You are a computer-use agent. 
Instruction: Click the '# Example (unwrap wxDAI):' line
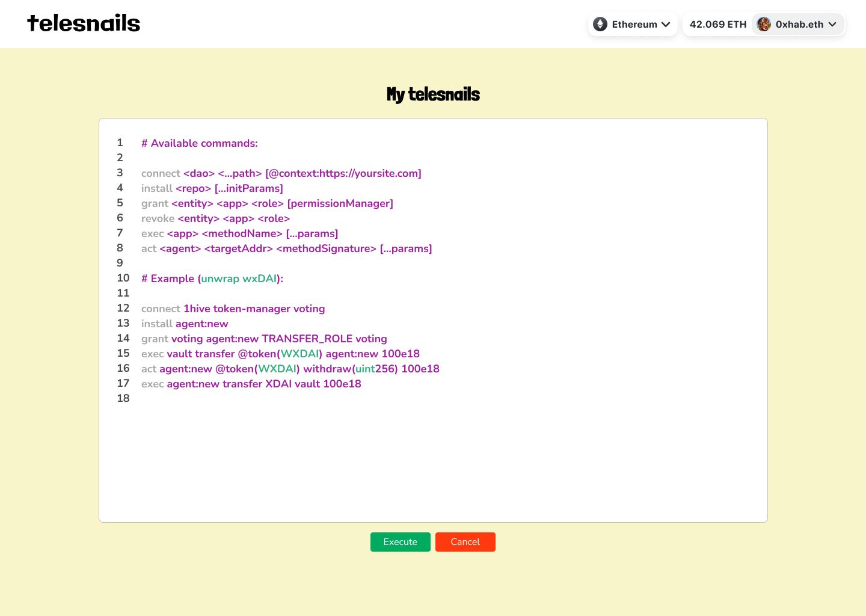coord(212,279)
